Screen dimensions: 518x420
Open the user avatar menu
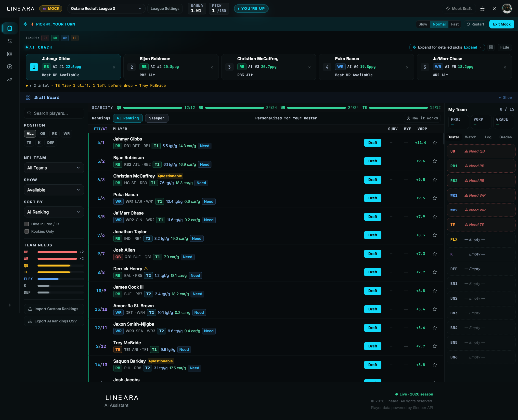coord(507,9)
